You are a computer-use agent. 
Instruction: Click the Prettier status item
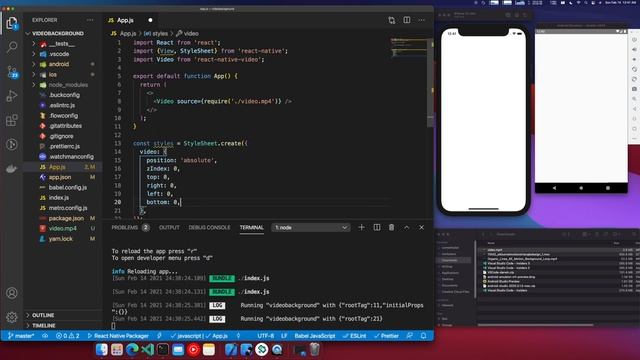(386, 336)
